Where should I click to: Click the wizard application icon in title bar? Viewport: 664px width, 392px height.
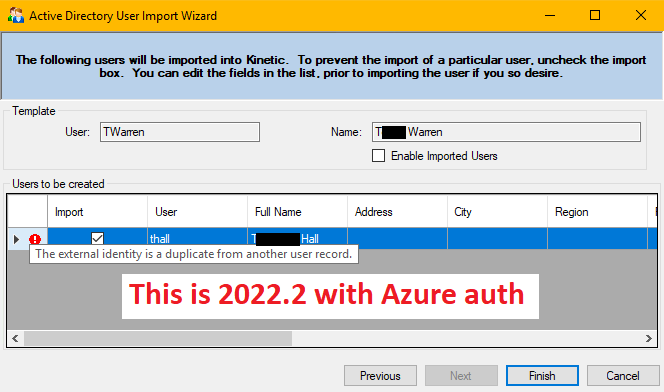pyautogui.click(x=16, y=15)
